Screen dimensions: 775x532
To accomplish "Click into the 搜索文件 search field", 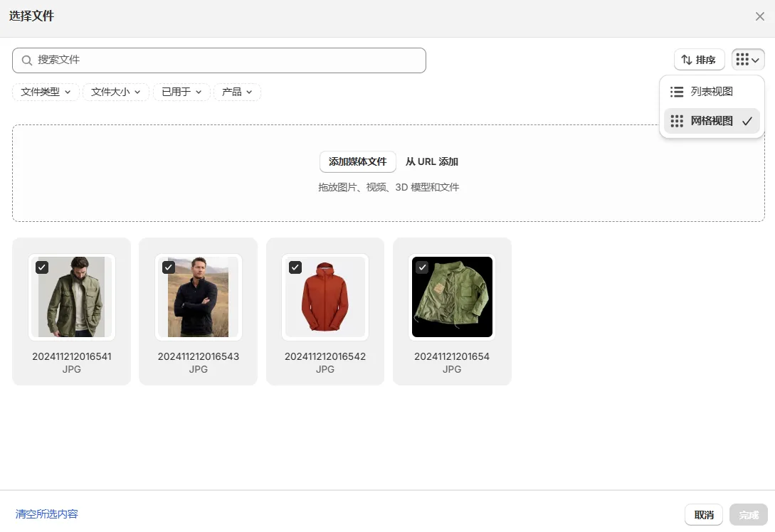I will point(228,60).
